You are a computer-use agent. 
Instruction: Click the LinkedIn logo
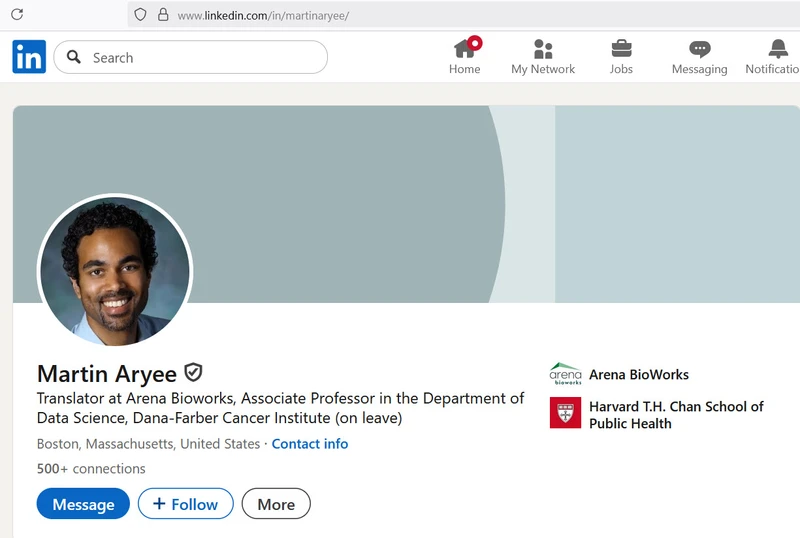(29, 57)
